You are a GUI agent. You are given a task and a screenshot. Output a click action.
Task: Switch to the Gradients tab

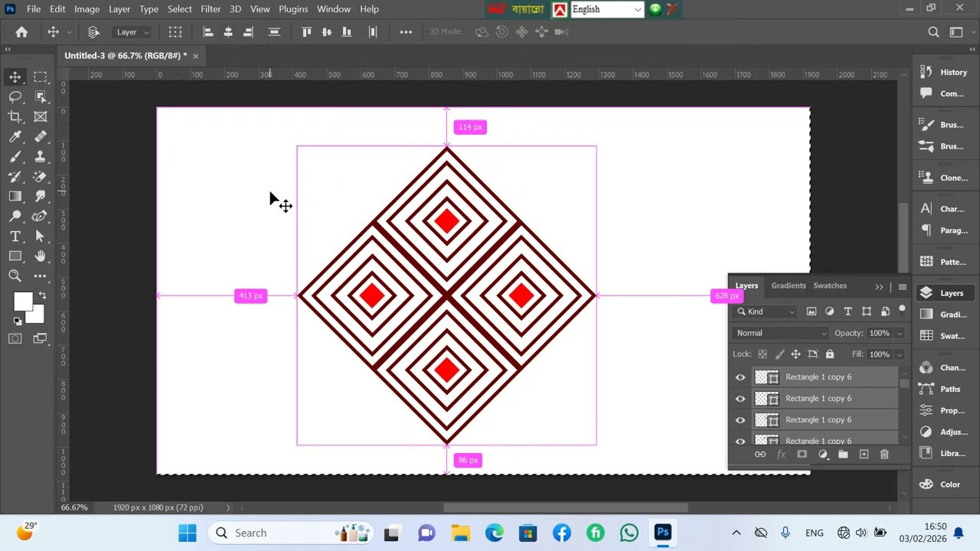(789, 285)
